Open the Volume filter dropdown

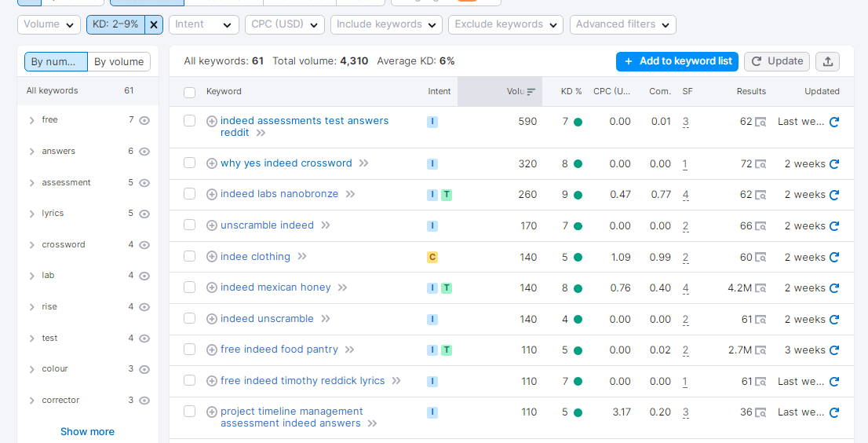[49, 24]
